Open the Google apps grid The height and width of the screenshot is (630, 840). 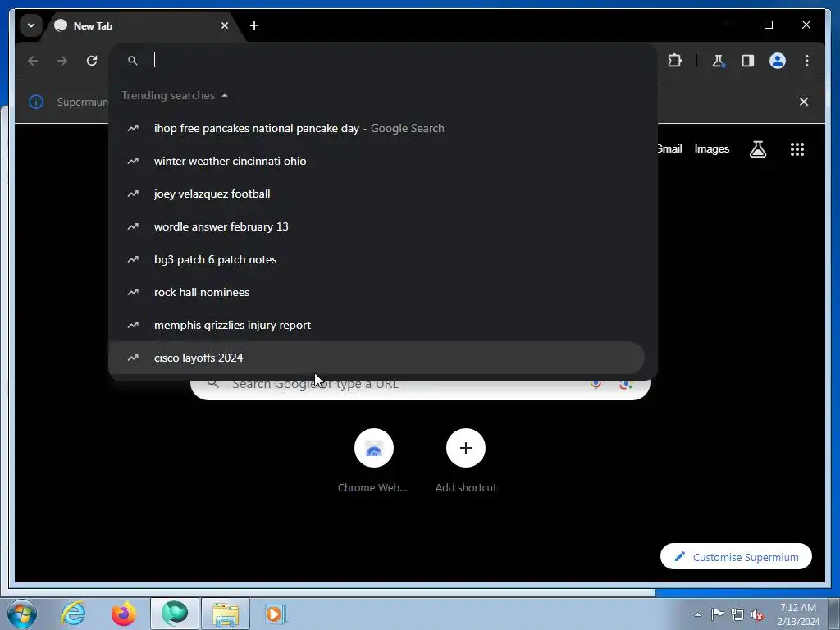tap(797, 149)
